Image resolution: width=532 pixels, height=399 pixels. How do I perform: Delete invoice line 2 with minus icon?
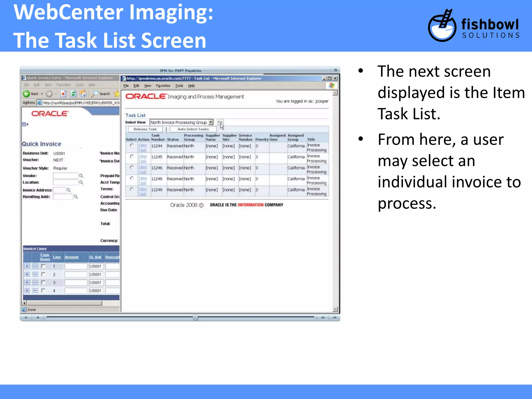tap(35, 274)
